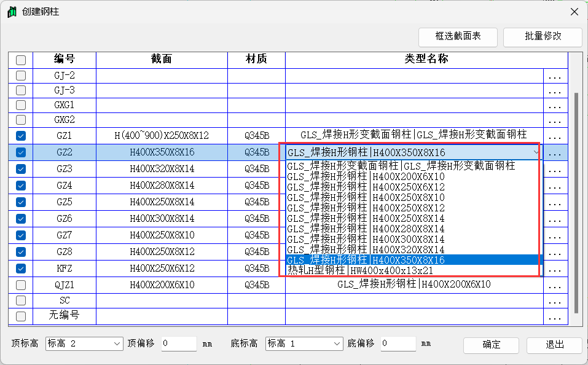Check the SC row checkbox

pyautogui.click(x=21, y=300)
